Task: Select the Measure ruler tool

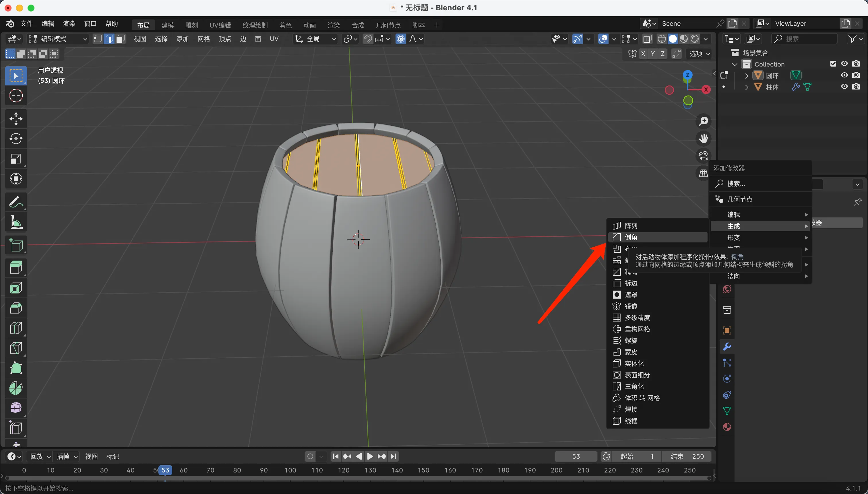Action: click(x=15, y=223)
